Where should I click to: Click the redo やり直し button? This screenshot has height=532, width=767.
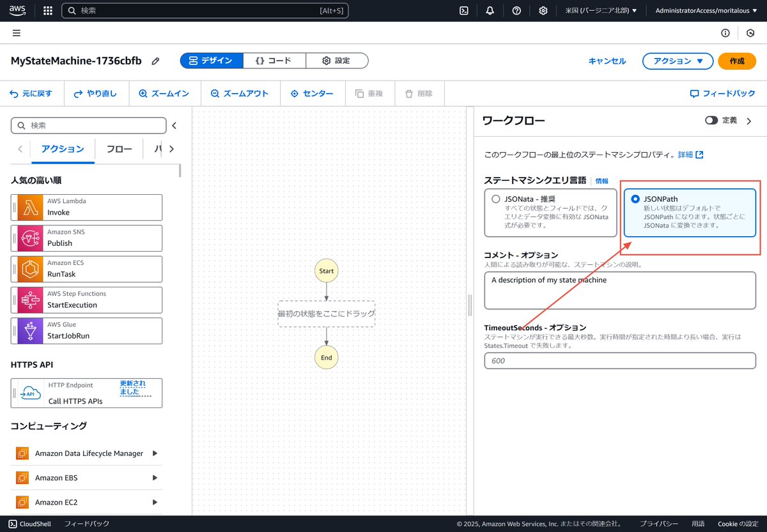tap(95, 94)
